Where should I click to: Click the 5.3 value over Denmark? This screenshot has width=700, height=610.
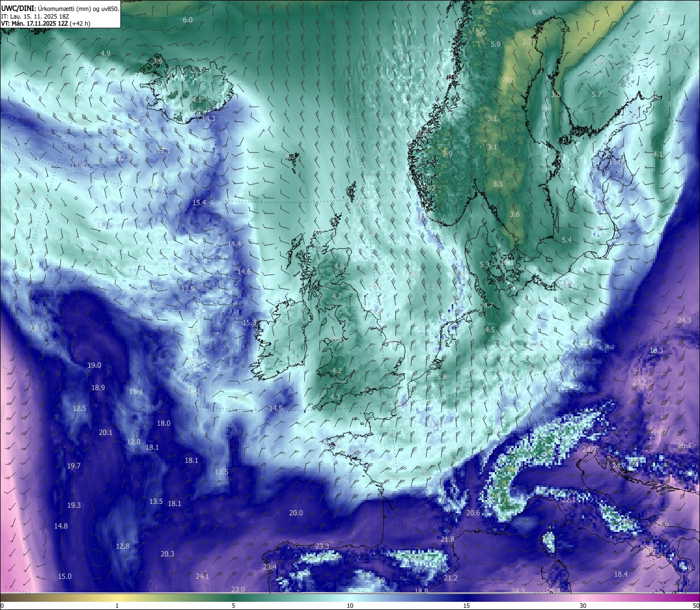click(x=485, y=264)
